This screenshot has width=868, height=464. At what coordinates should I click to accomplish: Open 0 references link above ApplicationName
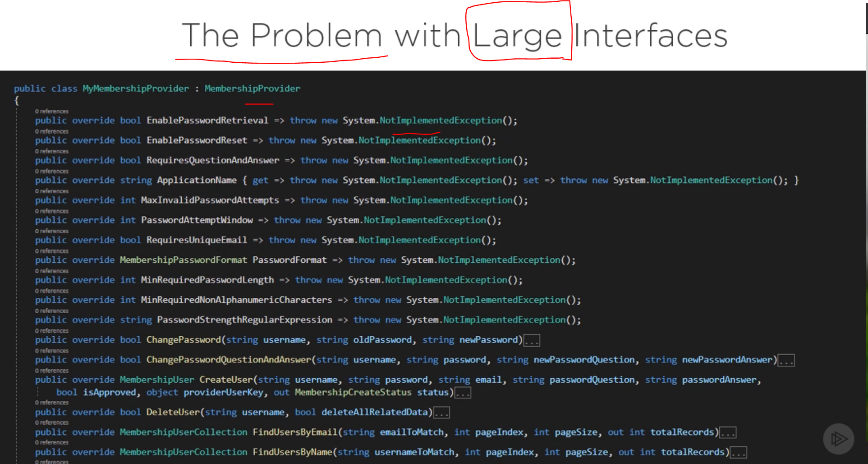(x=52, y=171)
